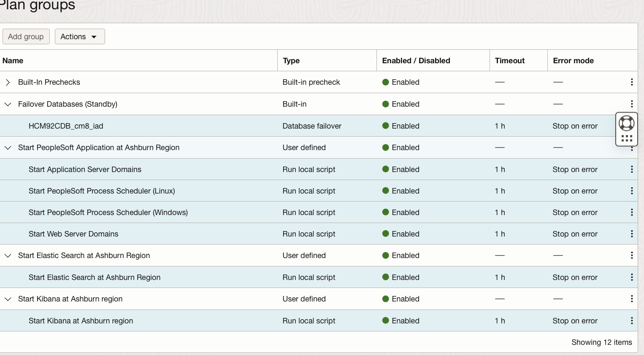Open kebab menu for Start Elastic Search user-defined group
The height and width of the screenshot is (355, 644).
click(x=631, y=255)
